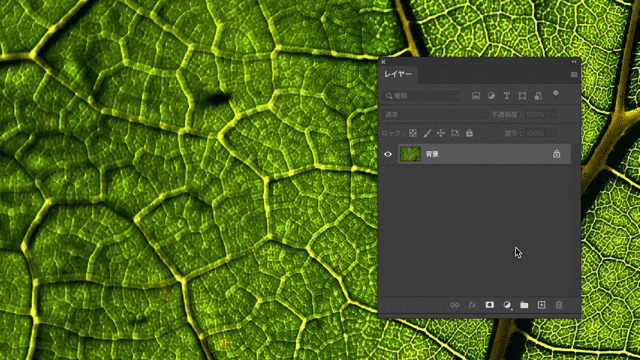Click the 塗り 100% fill field

(x=536, y=133)
